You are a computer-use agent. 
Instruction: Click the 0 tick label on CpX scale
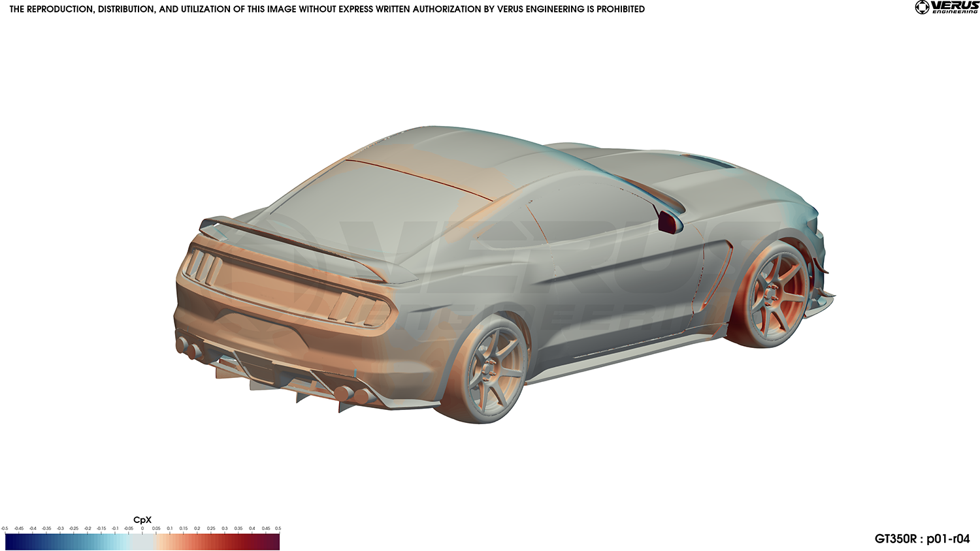tap(142, 529)
